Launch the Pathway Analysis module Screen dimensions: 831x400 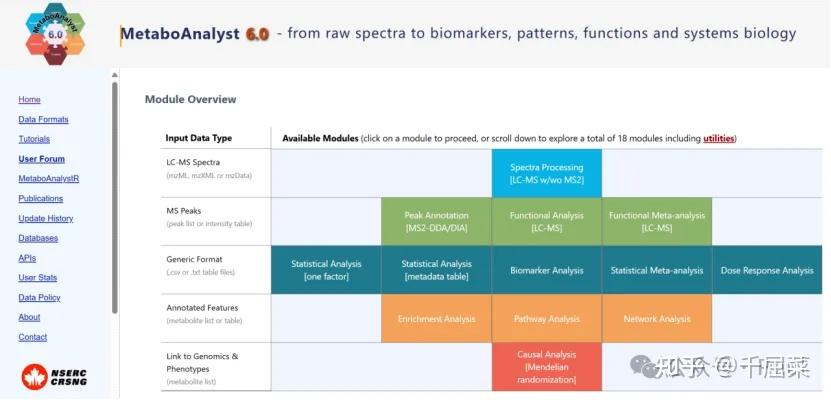[x=546, y=319]
